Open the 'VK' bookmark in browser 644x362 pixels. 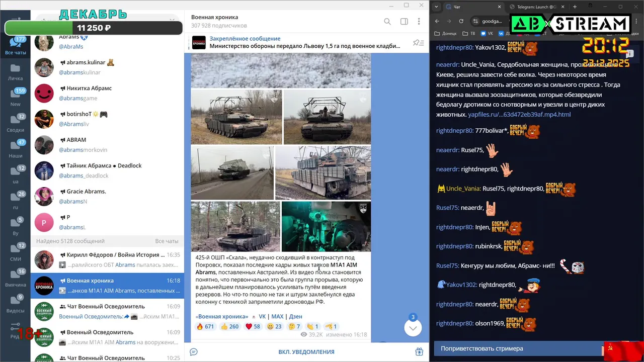487,34
